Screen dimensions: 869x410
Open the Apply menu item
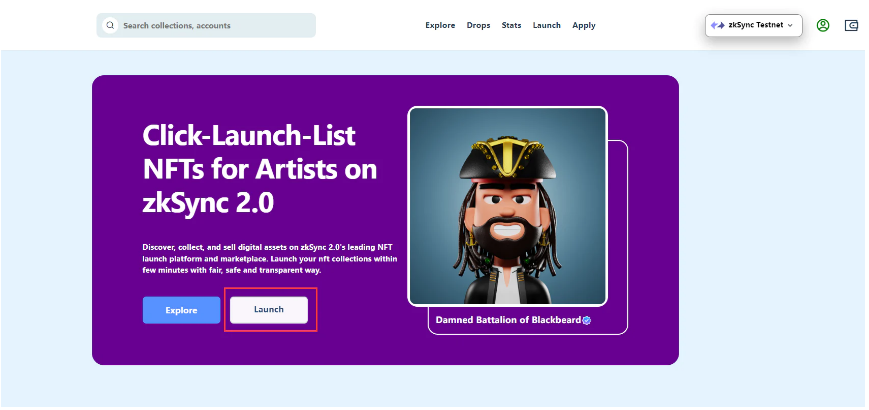[x=584, y=25]
